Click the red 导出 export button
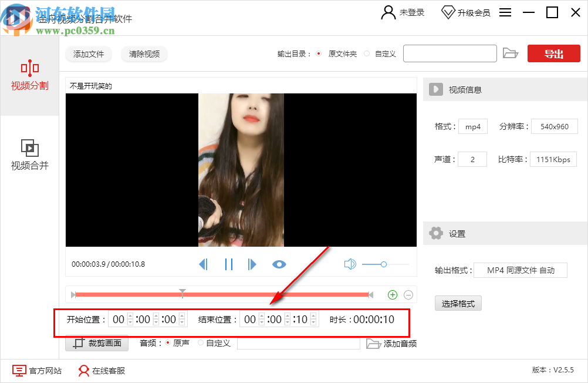This screenshot has height=383, width=588. tap(553, 53)
